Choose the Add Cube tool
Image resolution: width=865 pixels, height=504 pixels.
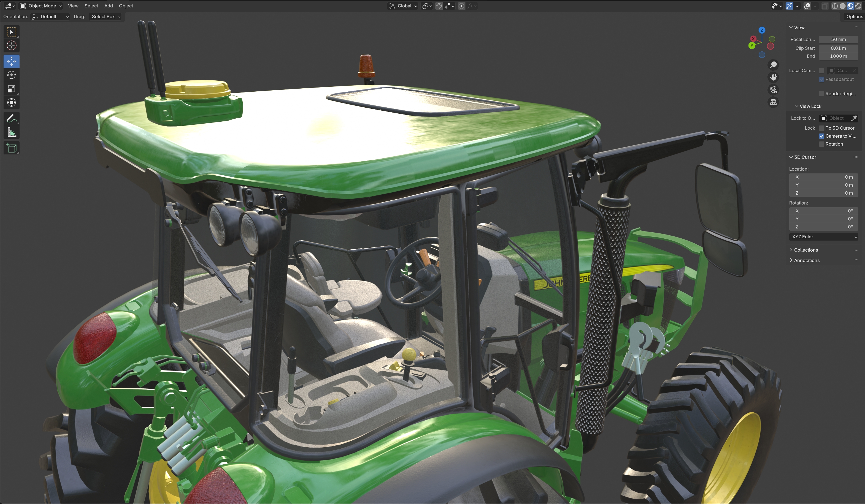(x=11, y=148)
